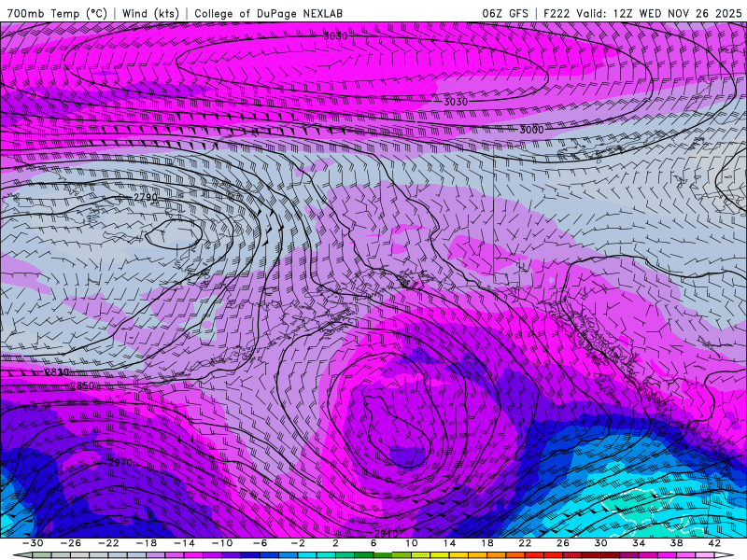Click the 42 temperature scale label
747x560 pixels.
point(714,543)
